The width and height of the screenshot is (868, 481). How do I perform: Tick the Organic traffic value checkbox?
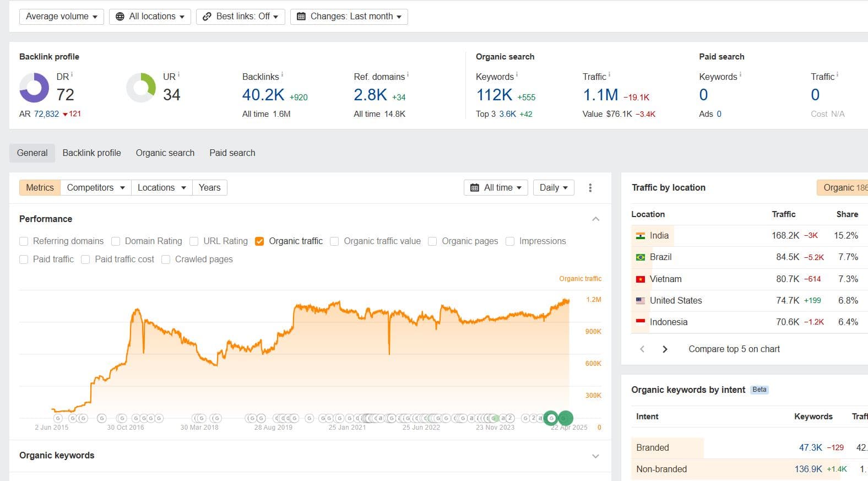click(334, 241)
